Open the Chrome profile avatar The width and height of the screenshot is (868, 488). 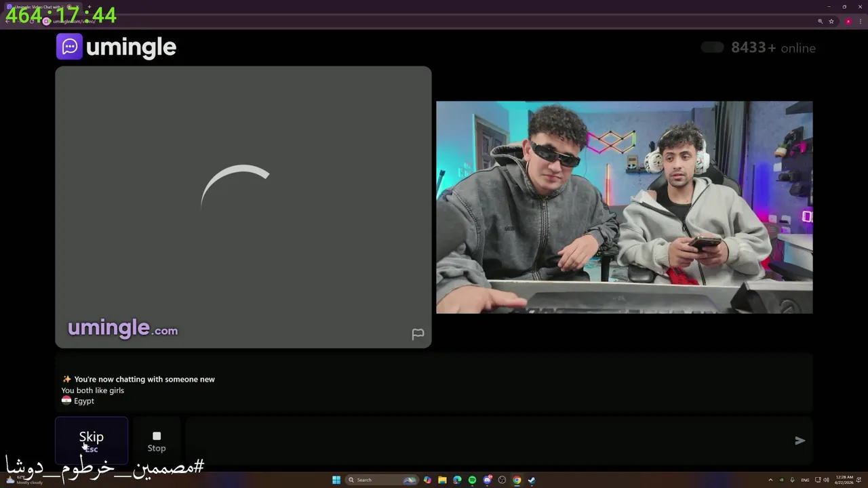848,22
